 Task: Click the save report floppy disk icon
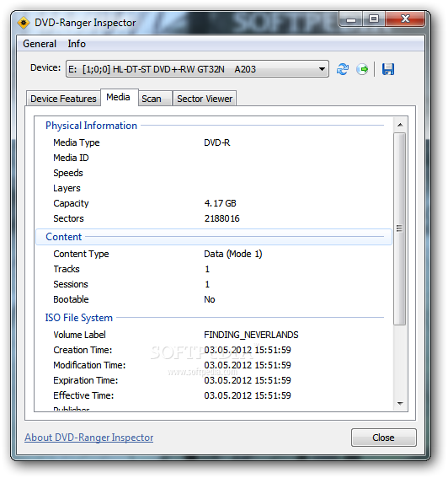pos(388,69)
